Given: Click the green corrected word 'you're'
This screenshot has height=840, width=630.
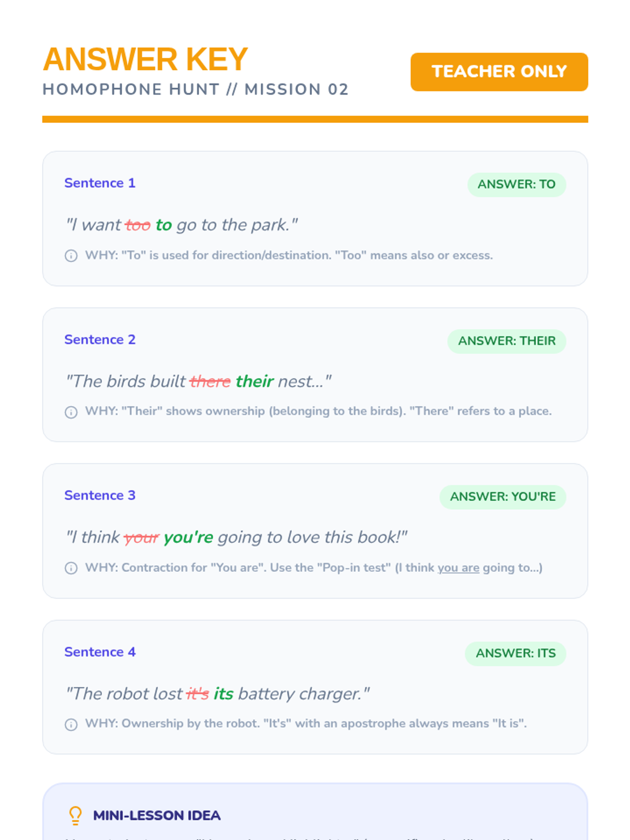Looking at the screenshot, I should point(188,538).
